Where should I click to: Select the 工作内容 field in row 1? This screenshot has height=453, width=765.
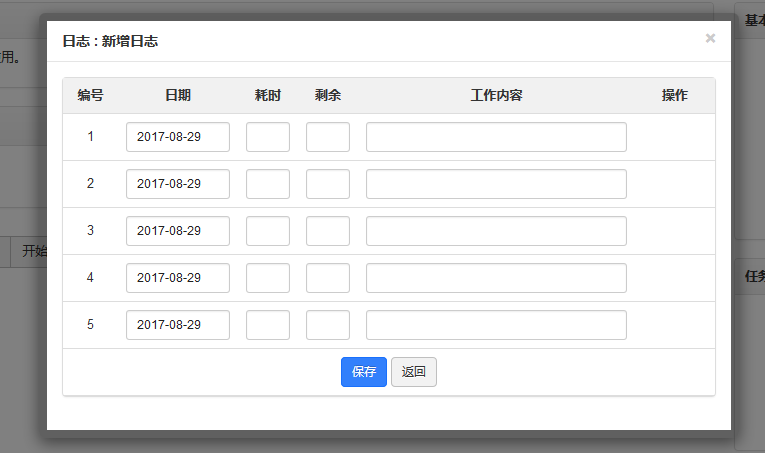497,137
